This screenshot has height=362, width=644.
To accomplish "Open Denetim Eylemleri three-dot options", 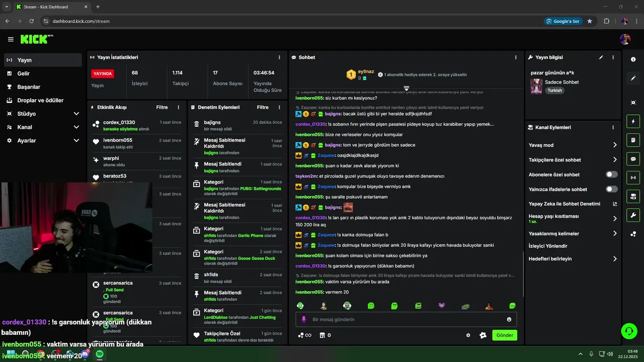I will point(279,107).
